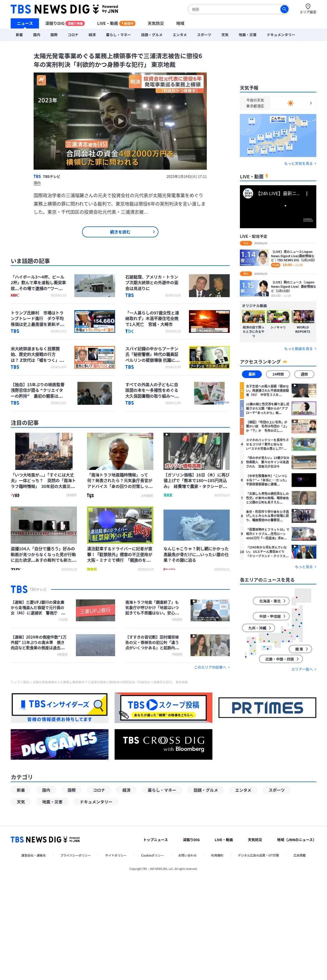Screen dimensions: 327x980
Task: Open WORLD REPORTS original video
Action: coord(303,322)
